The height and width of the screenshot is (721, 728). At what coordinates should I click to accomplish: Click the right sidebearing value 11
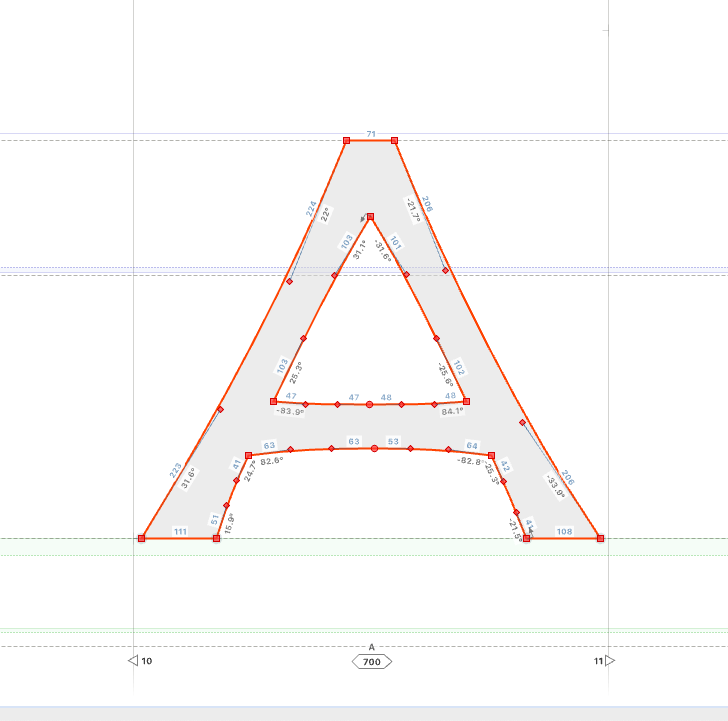tap(598, 661)
